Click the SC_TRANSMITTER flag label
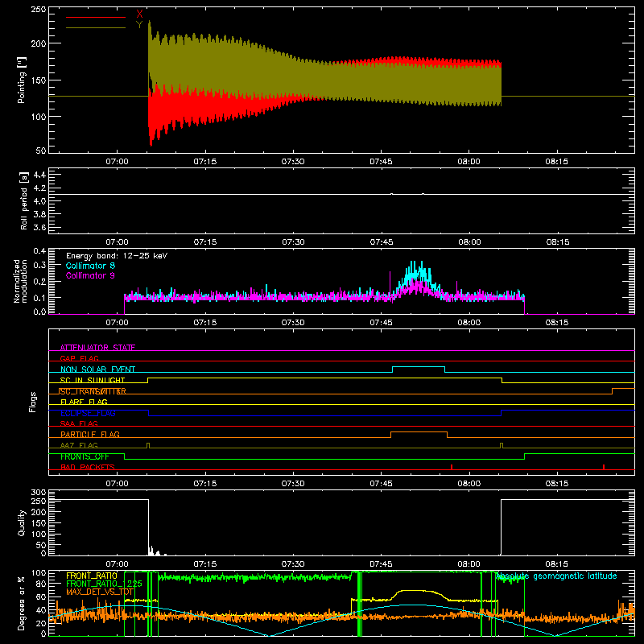 [93, 391]
